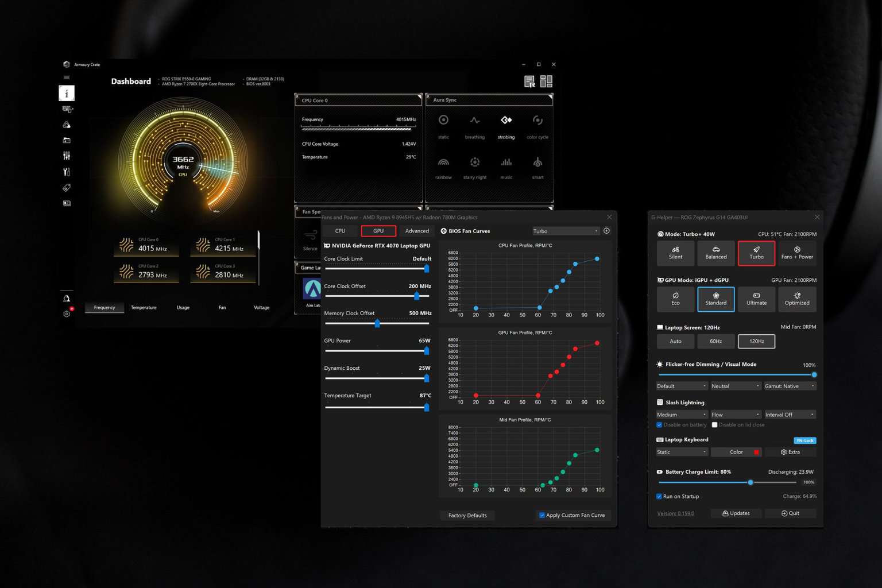Set laptop screen to 60Hz
Viewport: 882px width, 588px height.
point(715,341)
